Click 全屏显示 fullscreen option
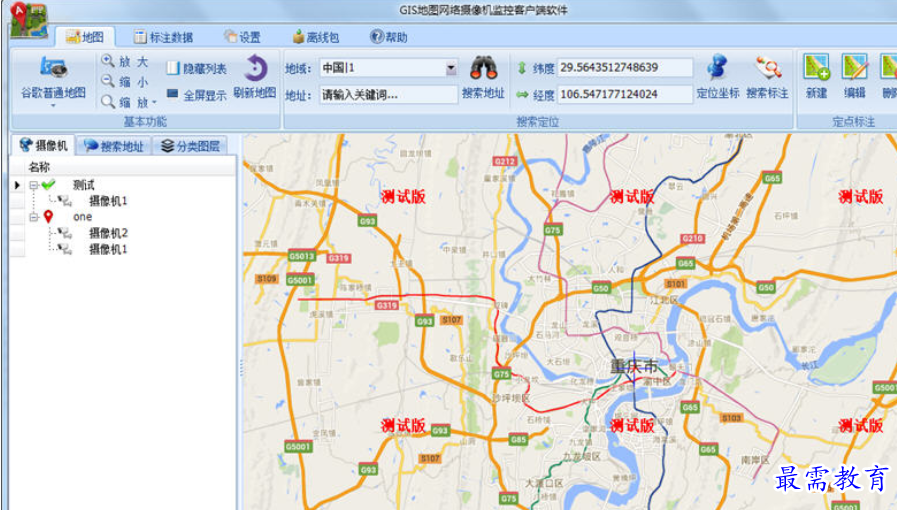This screenshot has height=510, width=897. pos(197,95)
